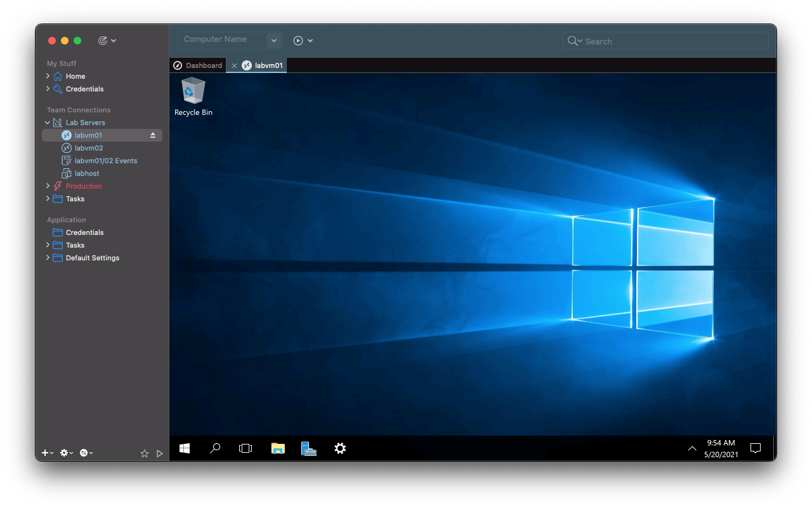
Task: Select labvm02 connection in sidebar
Action: [89, 148]
